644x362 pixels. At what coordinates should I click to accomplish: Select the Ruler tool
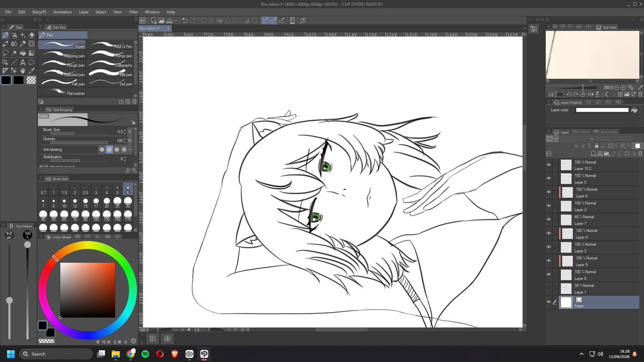pyautogui.click(x=5, y=71)
